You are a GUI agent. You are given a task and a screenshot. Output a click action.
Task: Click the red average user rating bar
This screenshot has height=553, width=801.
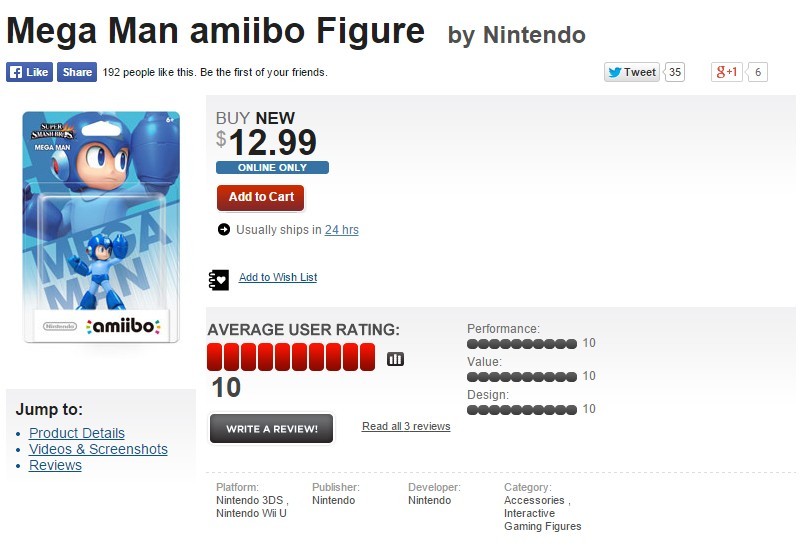click(291, 357)
